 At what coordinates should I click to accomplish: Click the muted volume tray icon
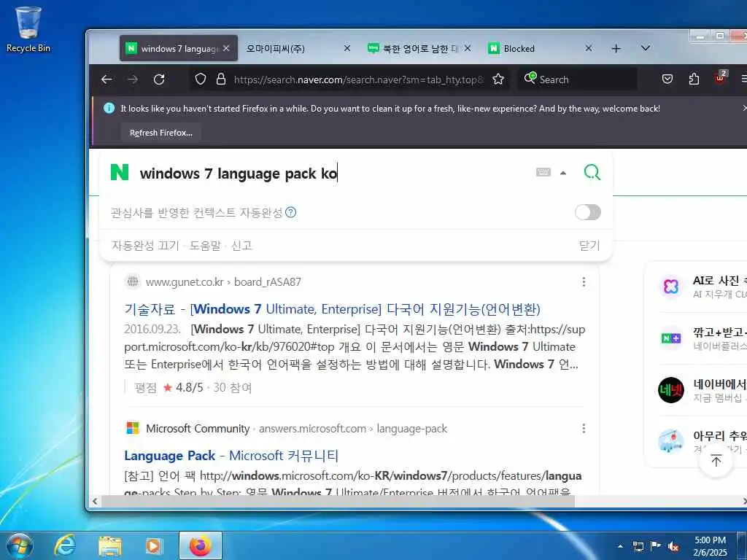(x=673, y=546)
